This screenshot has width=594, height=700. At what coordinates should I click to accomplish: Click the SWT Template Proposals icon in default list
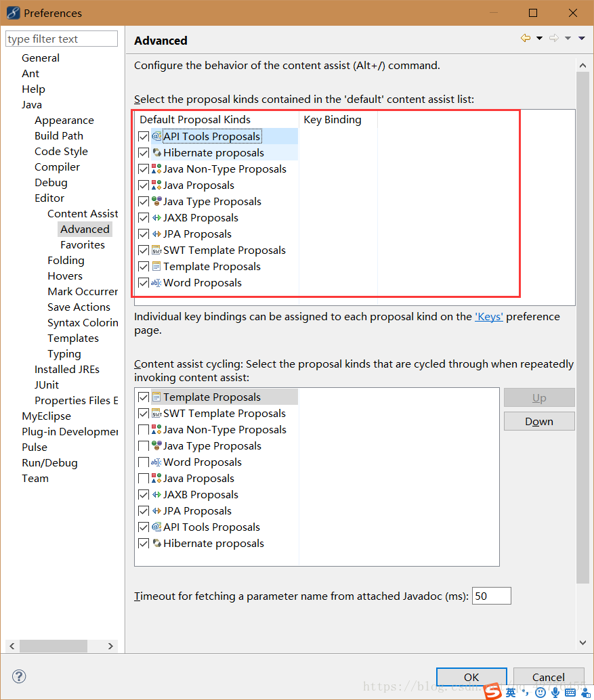[156, 250]
